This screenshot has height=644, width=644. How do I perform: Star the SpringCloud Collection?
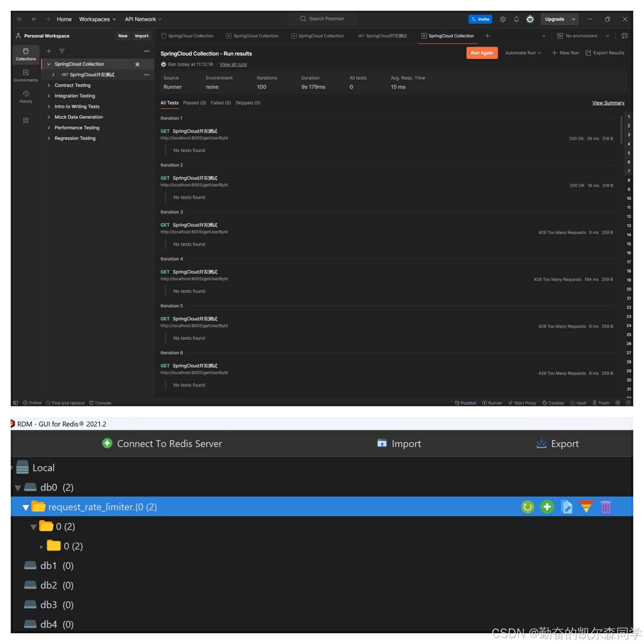click(x=137, y=64)
